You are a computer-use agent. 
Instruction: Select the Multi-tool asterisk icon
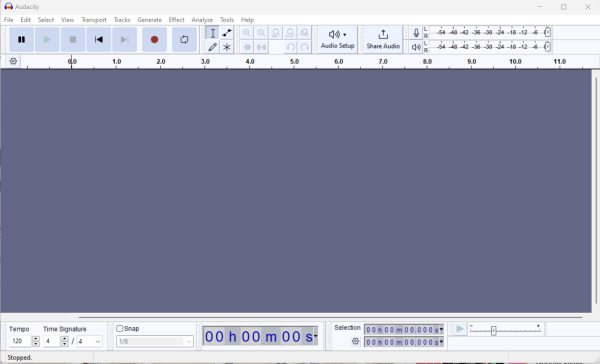[227, 47]
